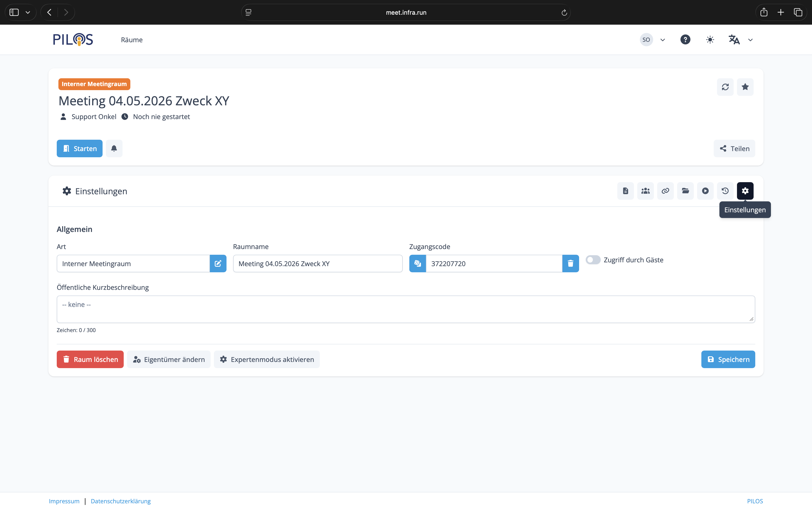Select the Einstellungen gear tab

point(745,191)
